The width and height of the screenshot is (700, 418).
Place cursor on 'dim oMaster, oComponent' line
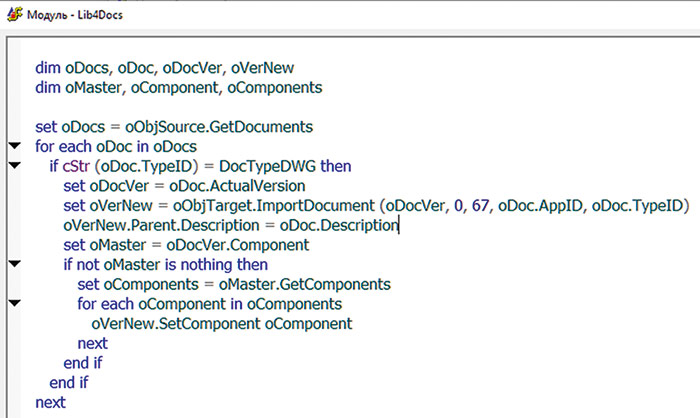(x=179, y=88)
